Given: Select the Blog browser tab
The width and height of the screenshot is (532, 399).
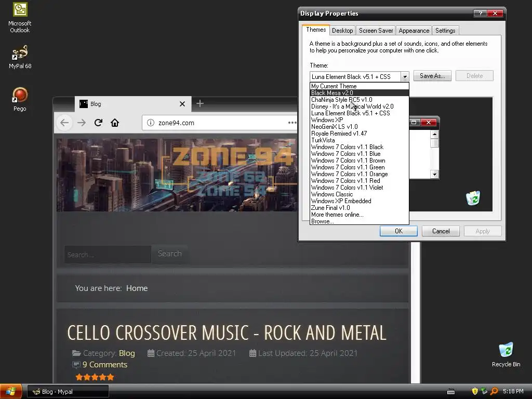Looking at the screenshot, I should pyautogui.click(x=133, y=104).
